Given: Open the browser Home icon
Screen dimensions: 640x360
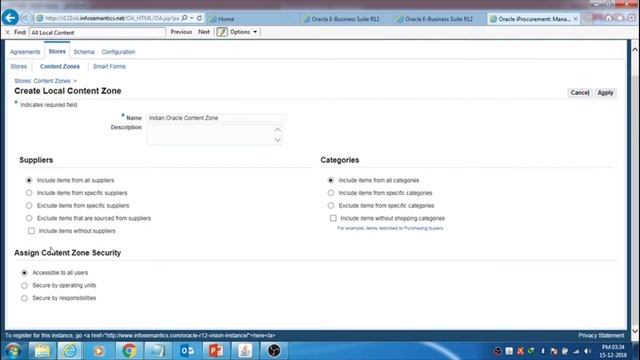Looking at the screenshot, I should click(609, 18).
